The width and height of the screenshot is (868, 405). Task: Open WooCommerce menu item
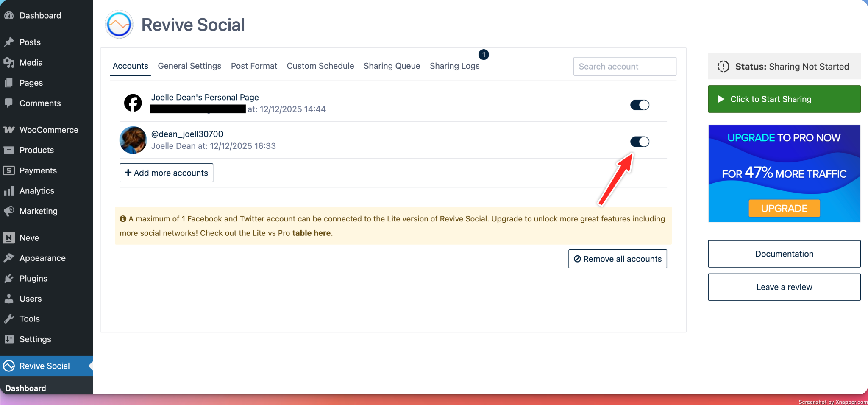(47, 130)
